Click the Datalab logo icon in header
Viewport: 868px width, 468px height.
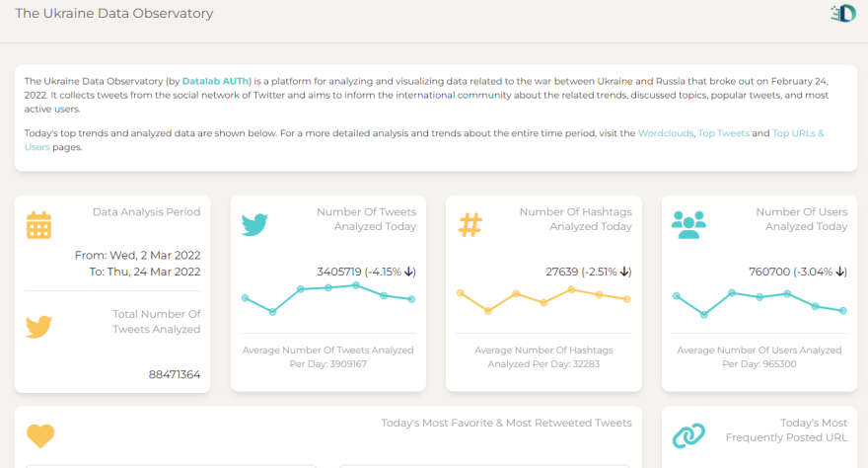(843, 14)
